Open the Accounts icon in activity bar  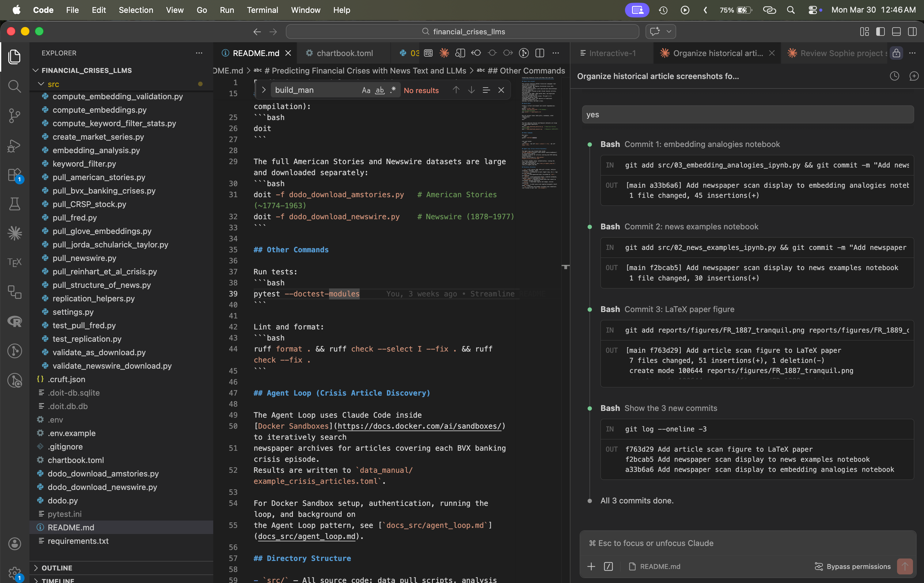coord(15,544)
